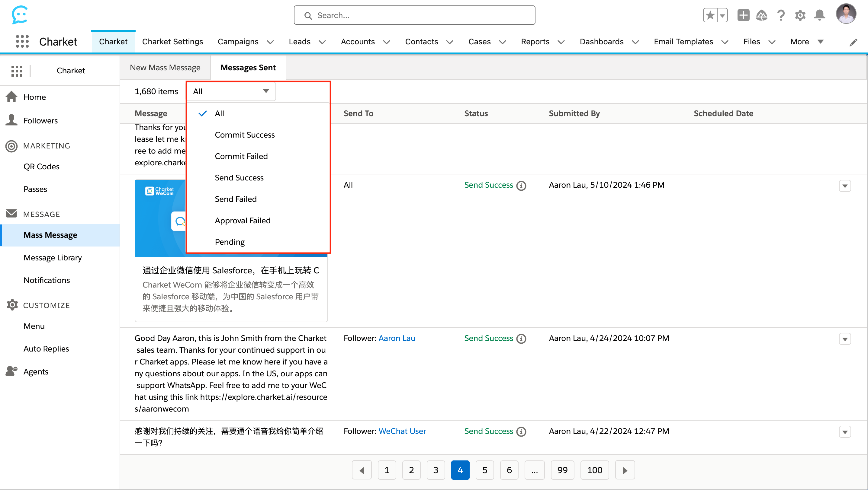Screen dimensions: 868x490
Task: Go to page 5 in pagination
Action: pyautogui.click(x=484, y=470)
